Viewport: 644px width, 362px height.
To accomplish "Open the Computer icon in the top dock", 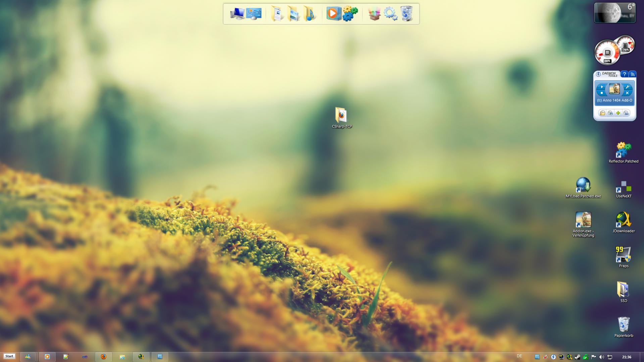I will coord(237,14).
